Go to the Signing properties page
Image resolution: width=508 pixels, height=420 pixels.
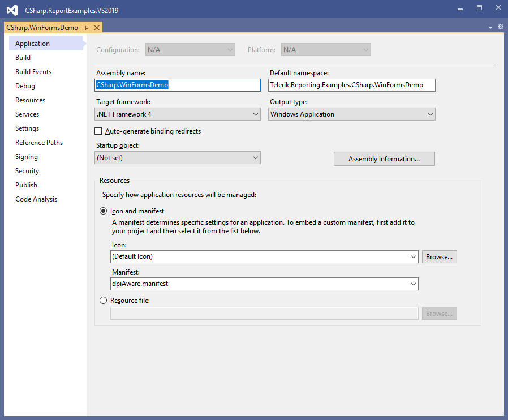point(27,157)
